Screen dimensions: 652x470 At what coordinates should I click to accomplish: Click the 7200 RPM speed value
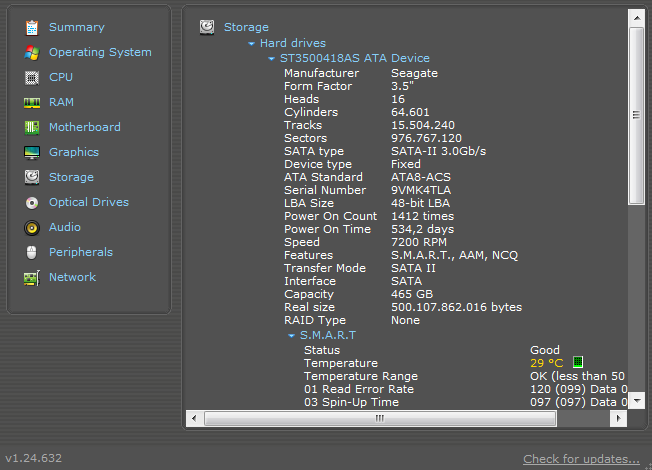[419, 242]
